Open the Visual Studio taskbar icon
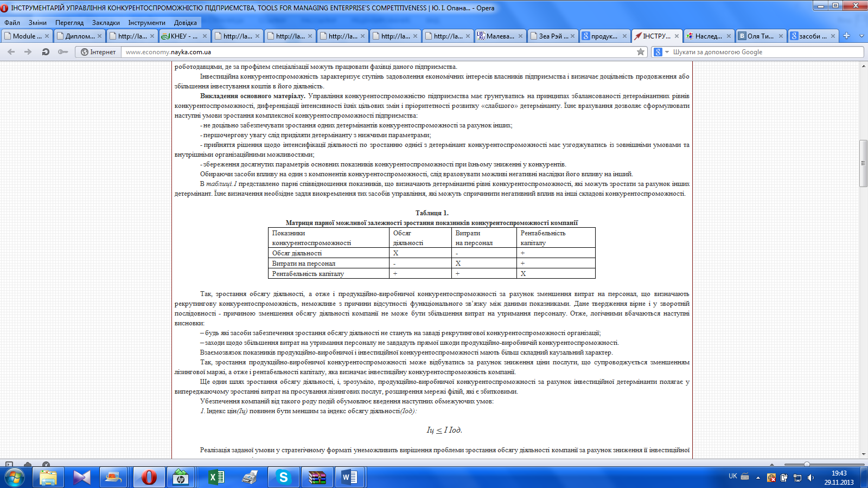 [x=82, y=477]
